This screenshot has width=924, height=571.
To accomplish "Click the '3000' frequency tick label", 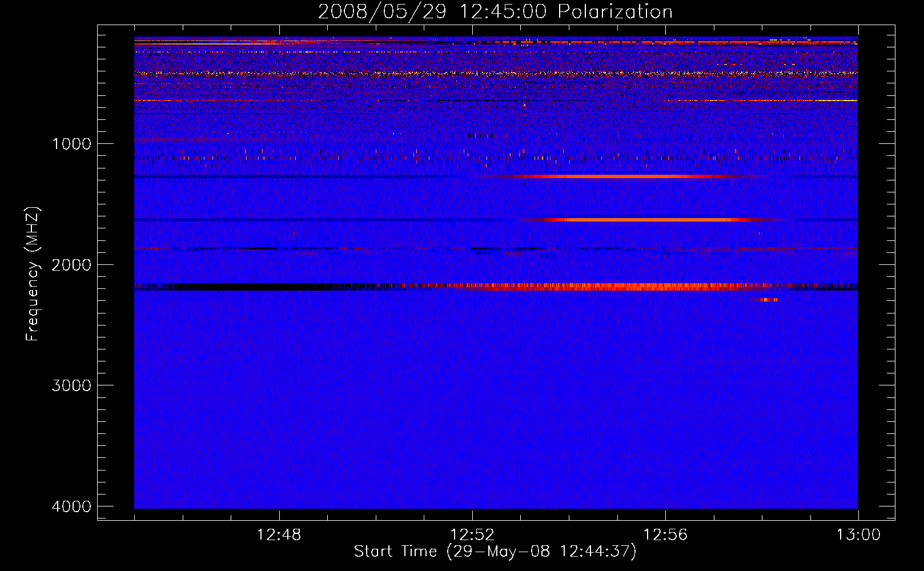I will click(x=71, y=385).
